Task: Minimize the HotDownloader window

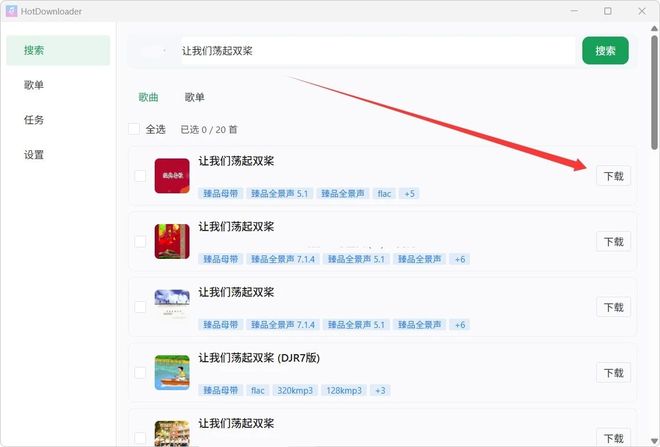Action: point(574,11)
